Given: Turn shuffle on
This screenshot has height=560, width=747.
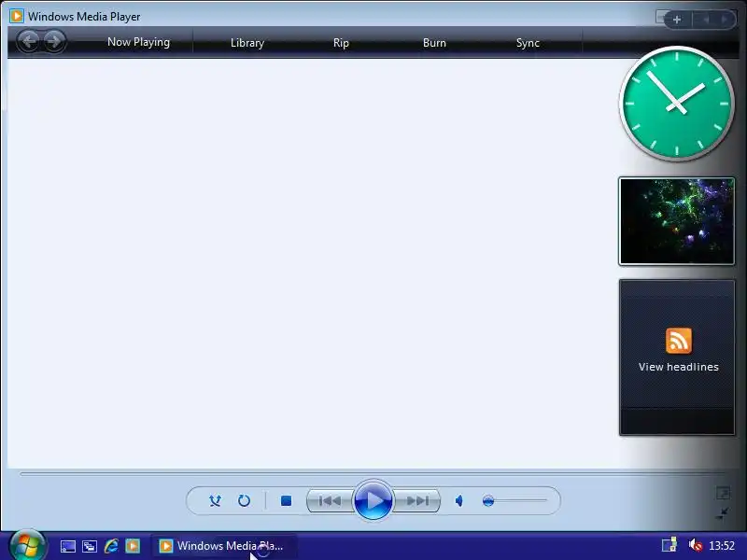Looking at the screenshot, I should tap(215, 501).
